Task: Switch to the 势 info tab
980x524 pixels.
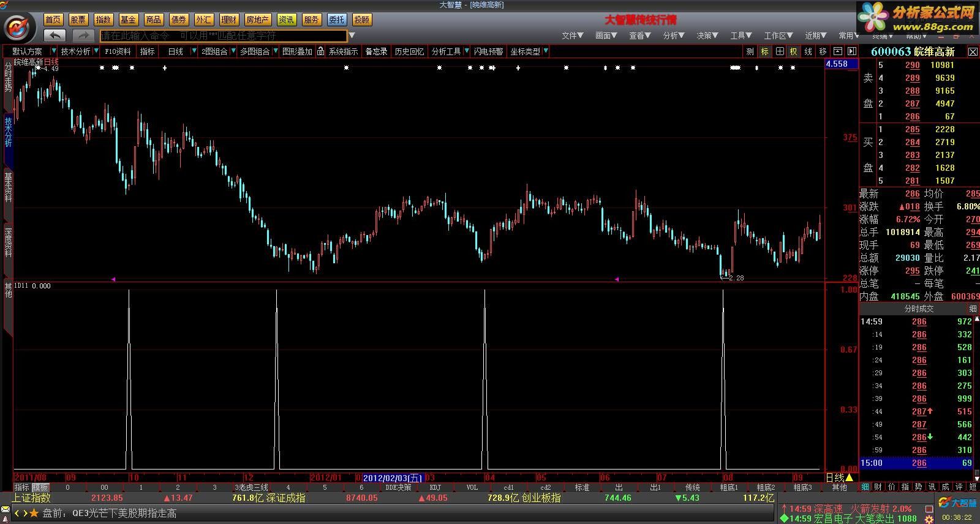Action: pos(918,487)
